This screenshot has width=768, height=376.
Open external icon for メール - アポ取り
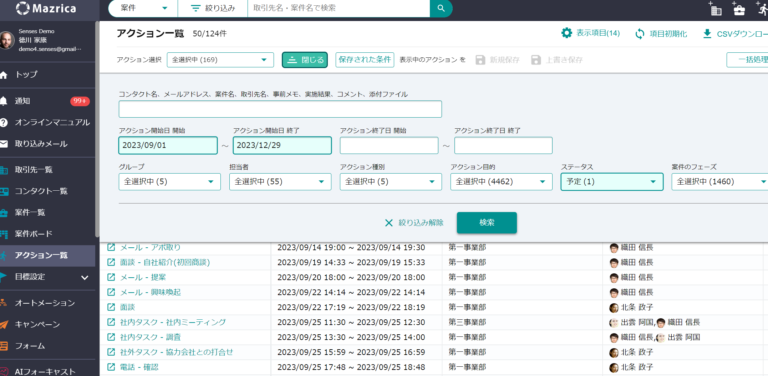point(111,248)
